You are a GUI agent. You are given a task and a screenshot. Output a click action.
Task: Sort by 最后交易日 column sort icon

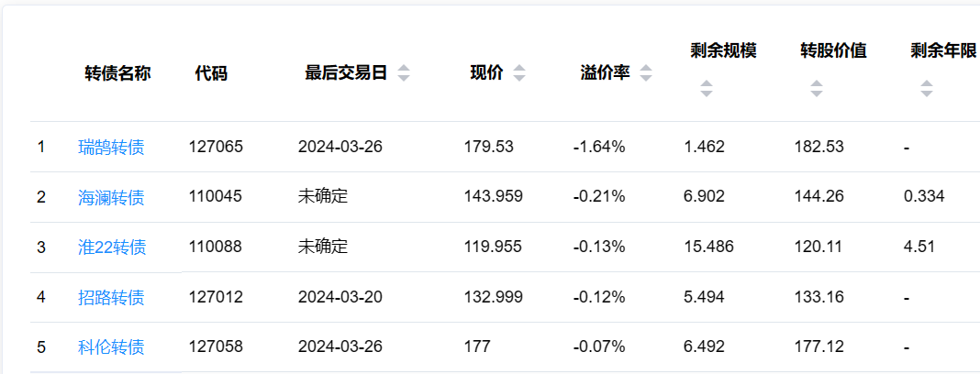404,74
